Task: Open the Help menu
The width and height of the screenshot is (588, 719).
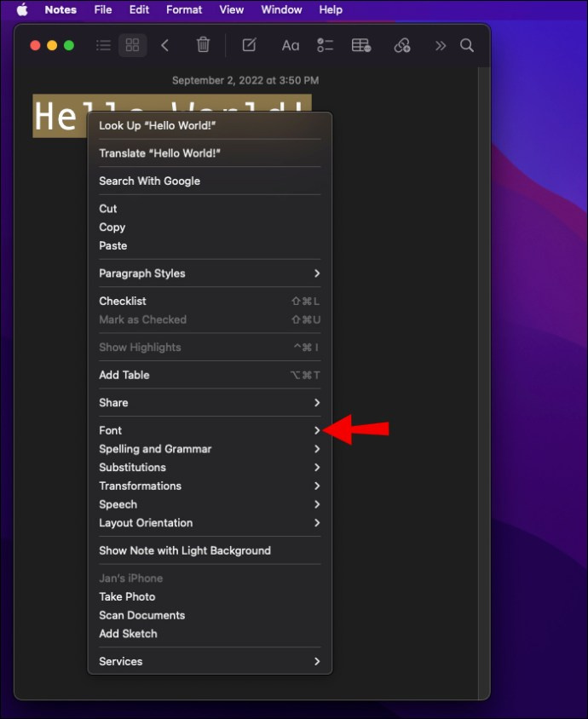Action: click(x=331, y=9)
